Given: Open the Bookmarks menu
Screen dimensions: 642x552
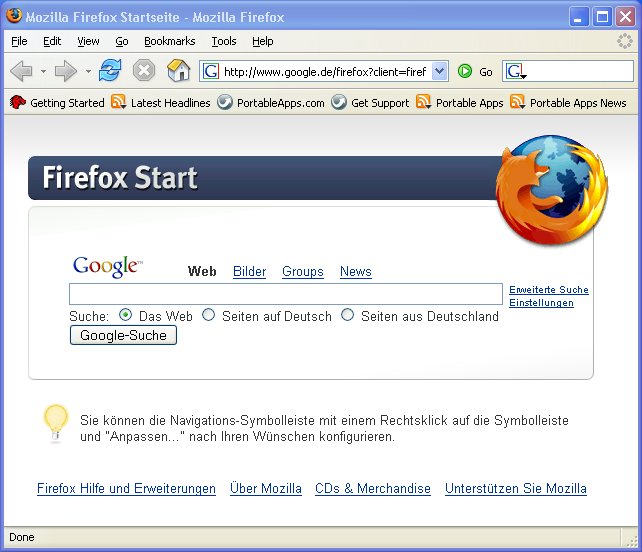Looking at the screenshot, I should pos(170,41).
